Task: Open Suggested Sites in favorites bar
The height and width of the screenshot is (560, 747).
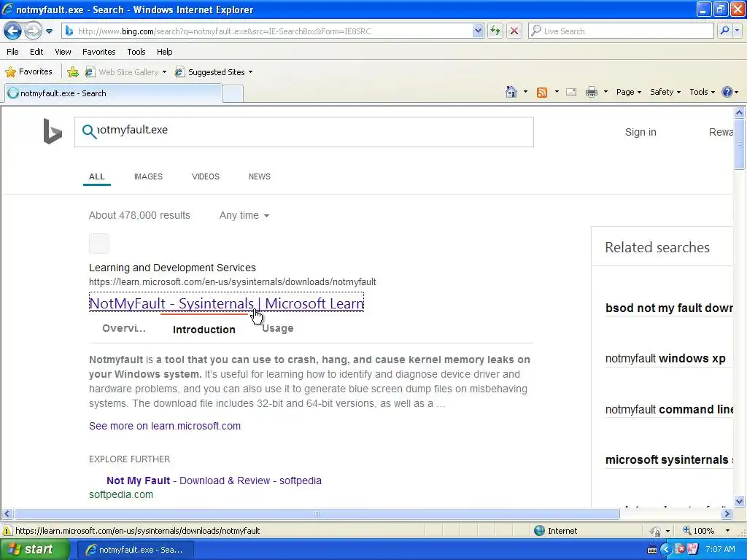Action: (214, 72)
